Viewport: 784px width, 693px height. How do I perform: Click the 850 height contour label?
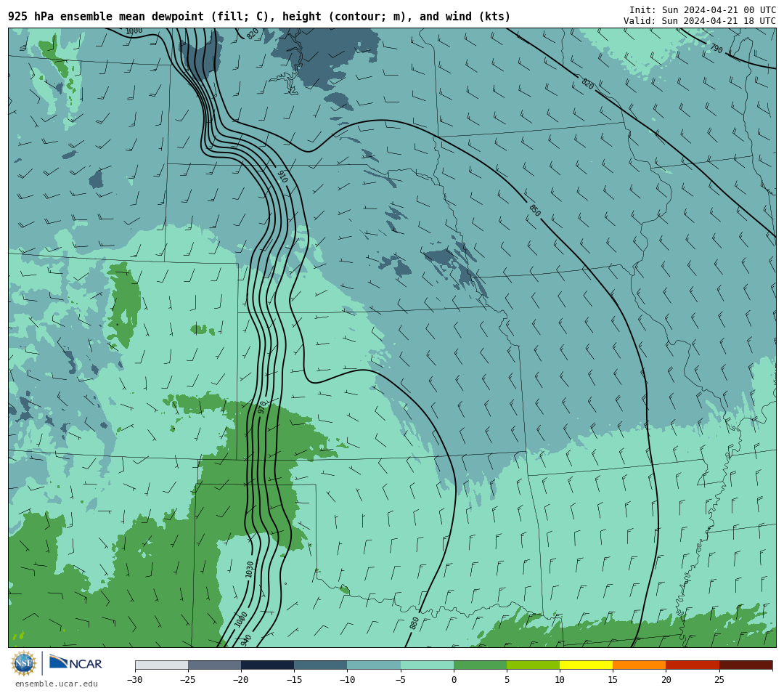tap(534, 211)
